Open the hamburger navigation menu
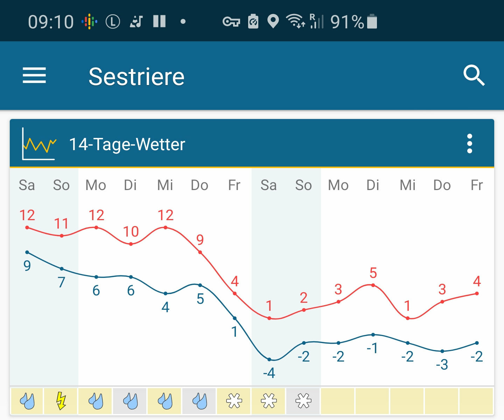Screen dimensions: 504x420 pyautogui.click(x=34, y=76)
